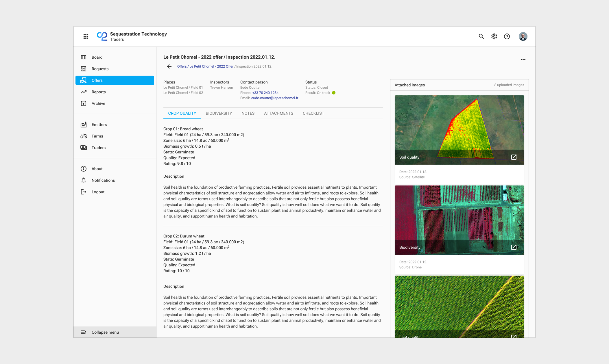Click the Traders icon in the sidebar
Screen dimensions: 609x364
pyautogui.click(x=84, y=148)
